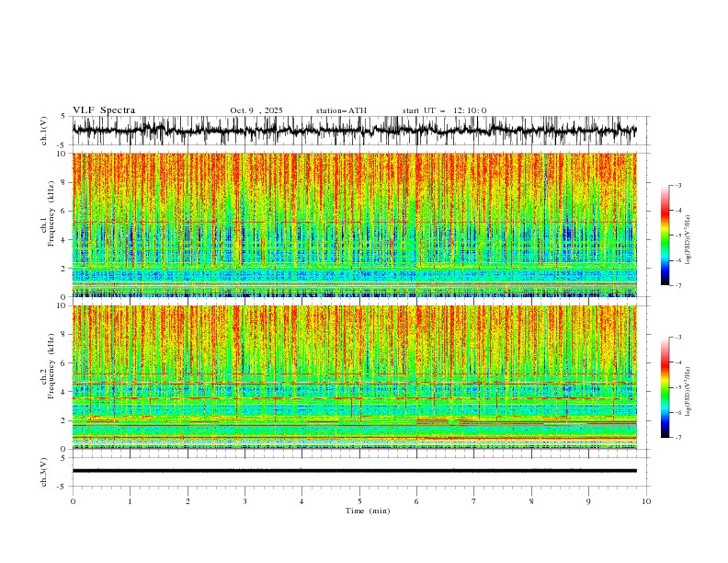Screen dimensions: 728x563
Task: Click the "ch.1(V)" waveform axis label
Action: point(44,131)
